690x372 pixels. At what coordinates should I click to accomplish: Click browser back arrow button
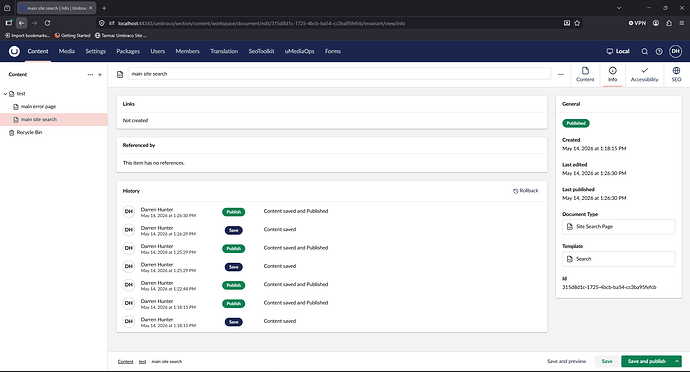click(x=22, y=23)
